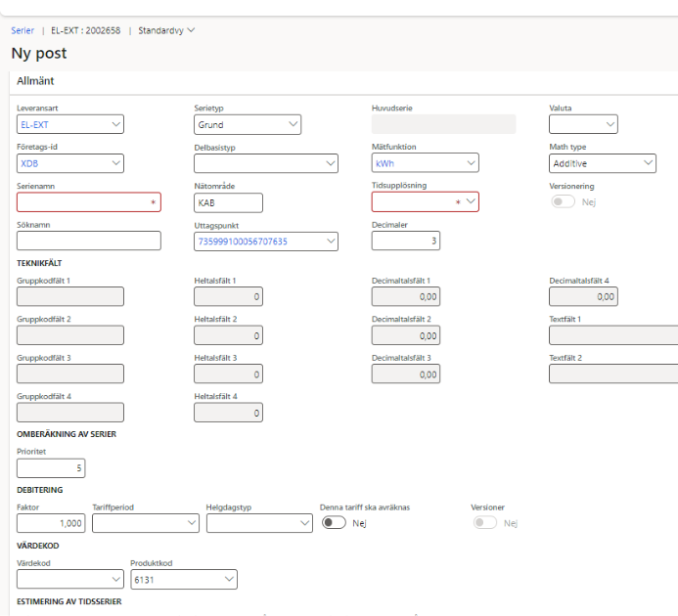Open the Standardvy view selector
The image size is (678, 616).
pos(166,30)
